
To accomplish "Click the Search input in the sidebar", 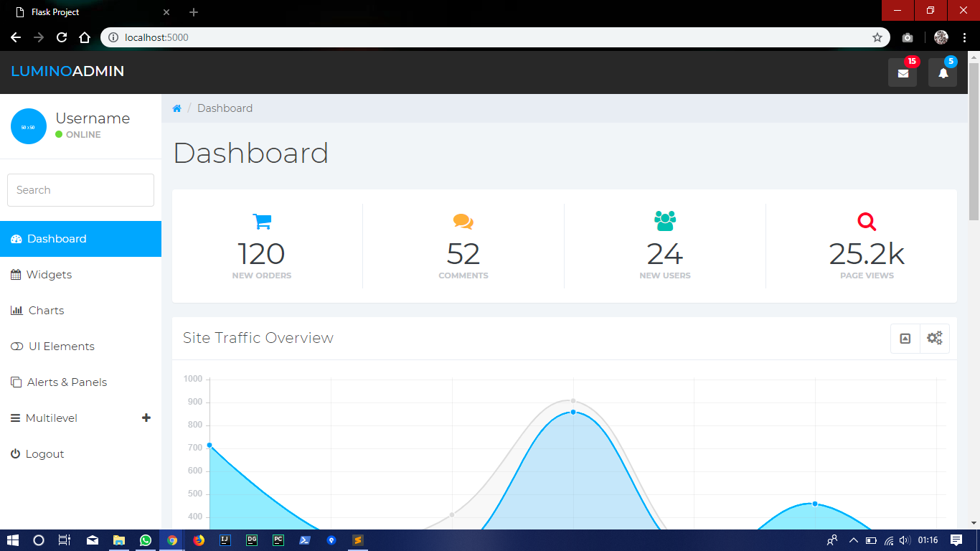I will coord(80,190).
